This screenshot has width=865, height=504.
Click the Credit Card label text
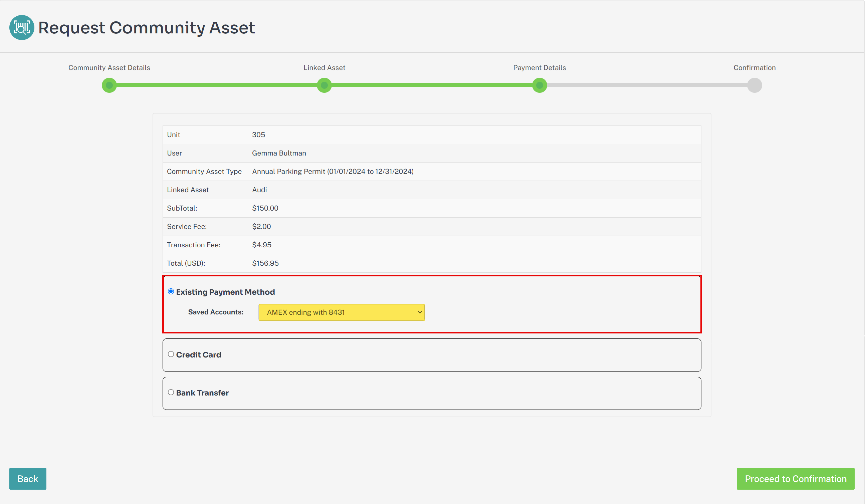(199, 355)
